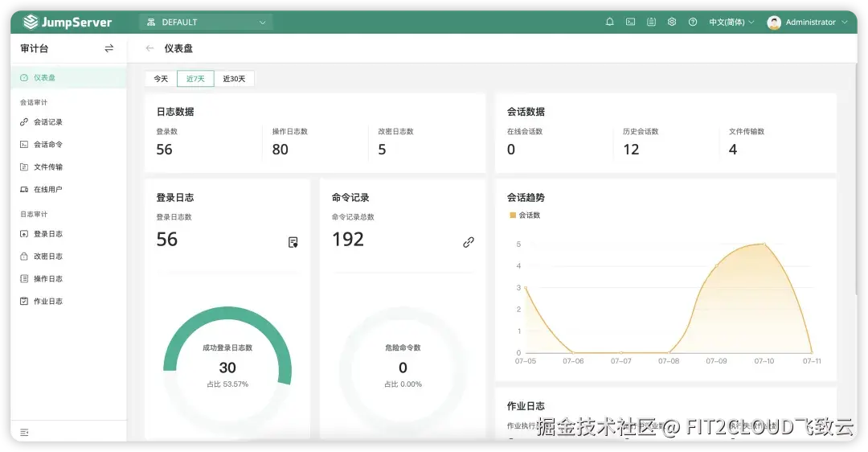Image resolution: width=868 pixels, height=452 pixels.
Task: Click the login log detail icon beside 56
Action: coord(293,242)
